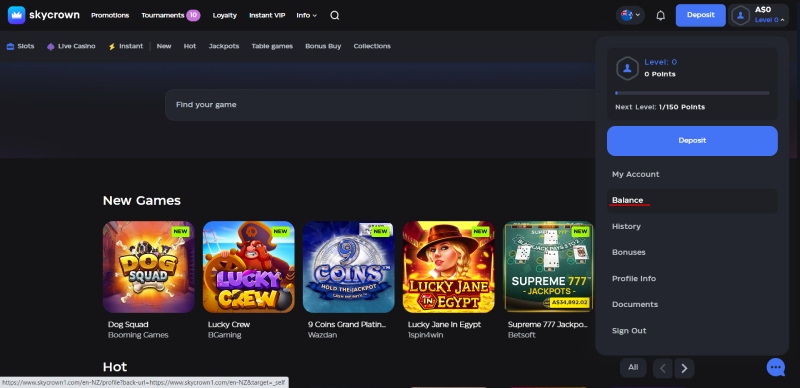Image resolution: width=800 pixels, height=388 pixels.
Task: Click the notifications bell icon
Action: pyautogui.click(x=660, y=15)
